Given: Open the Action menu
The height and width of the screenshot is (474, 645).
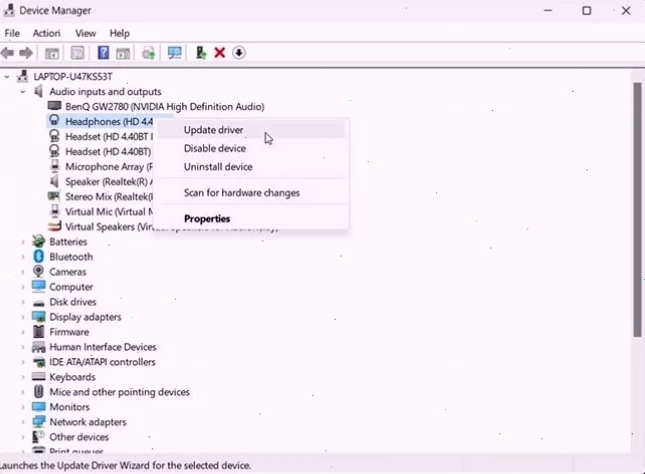Looking at the screenshot, I should [x=46, y=33].
